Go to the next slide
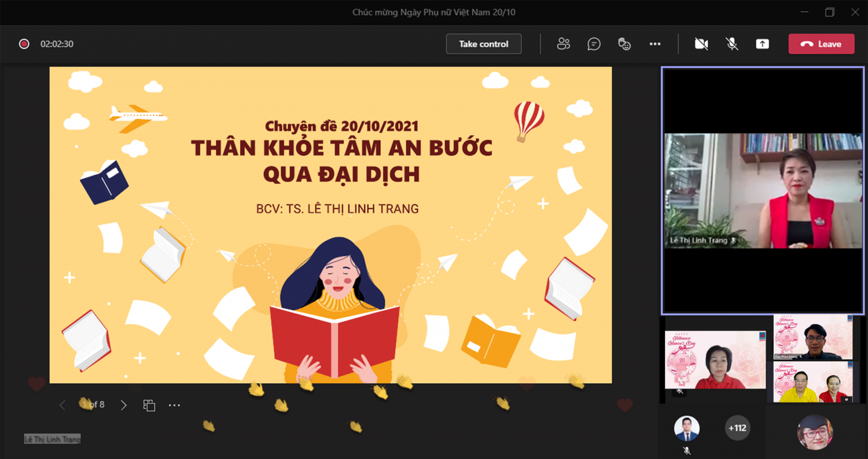The width and height of the screenshot is (868, 459). point(123,405)
